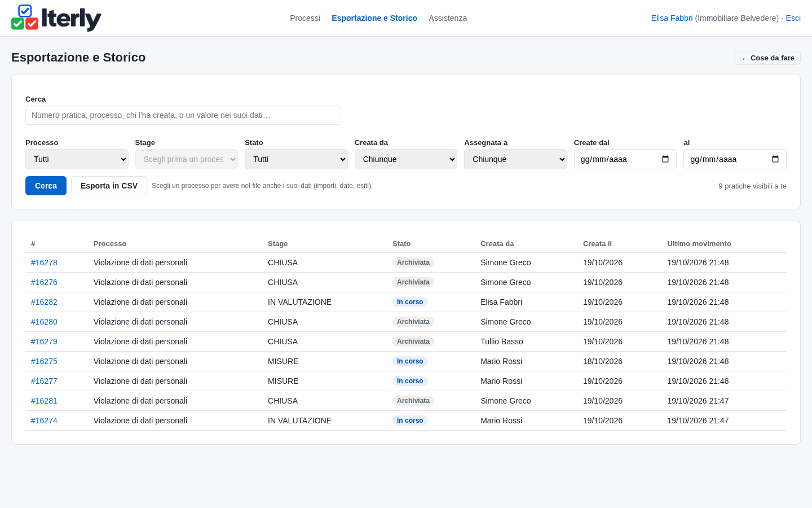Expand the Processo dropdown

pos(77,159)
